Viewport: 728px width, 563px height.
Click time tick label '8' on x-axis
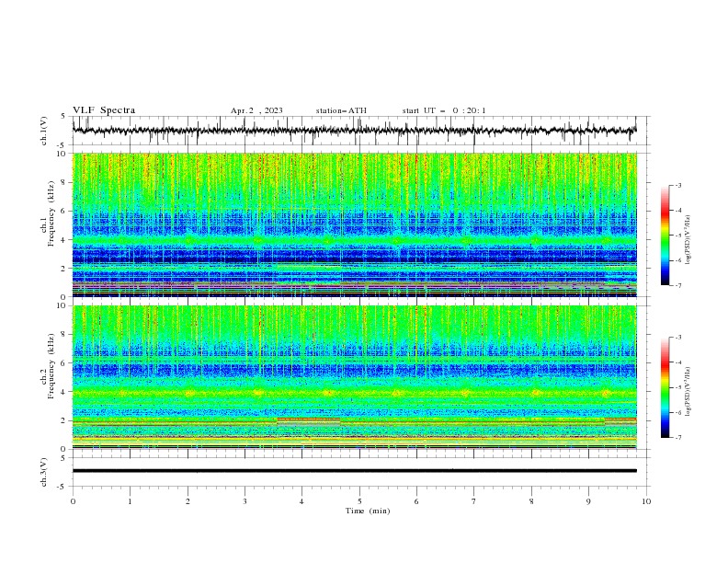point(531,501)
